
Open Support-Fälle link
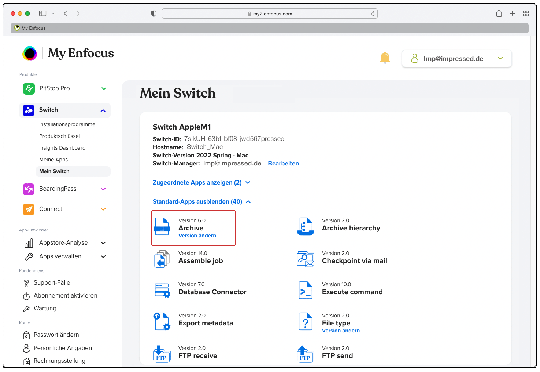52,283
